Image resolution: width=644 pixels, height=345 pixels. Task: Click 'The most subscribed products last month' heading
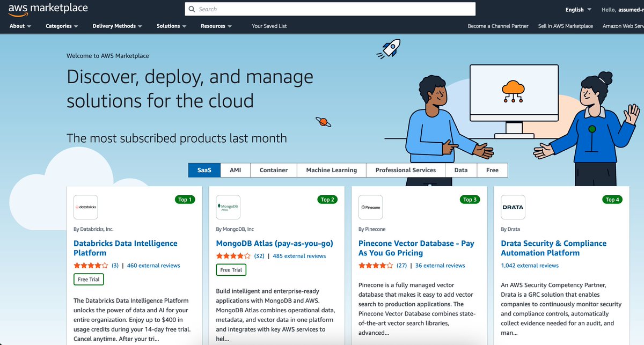pos(177,138)
